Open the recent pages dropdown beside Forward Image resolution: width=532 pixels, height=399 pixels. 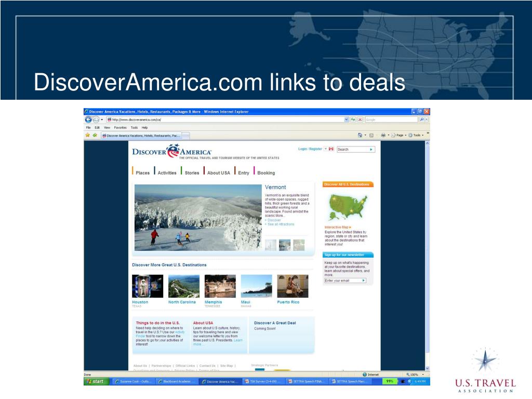click(102, 120)
